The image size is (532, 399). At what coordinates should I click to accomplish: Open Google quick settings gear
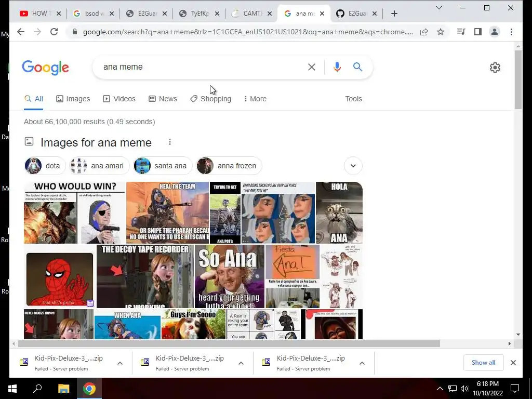(495, 68)
